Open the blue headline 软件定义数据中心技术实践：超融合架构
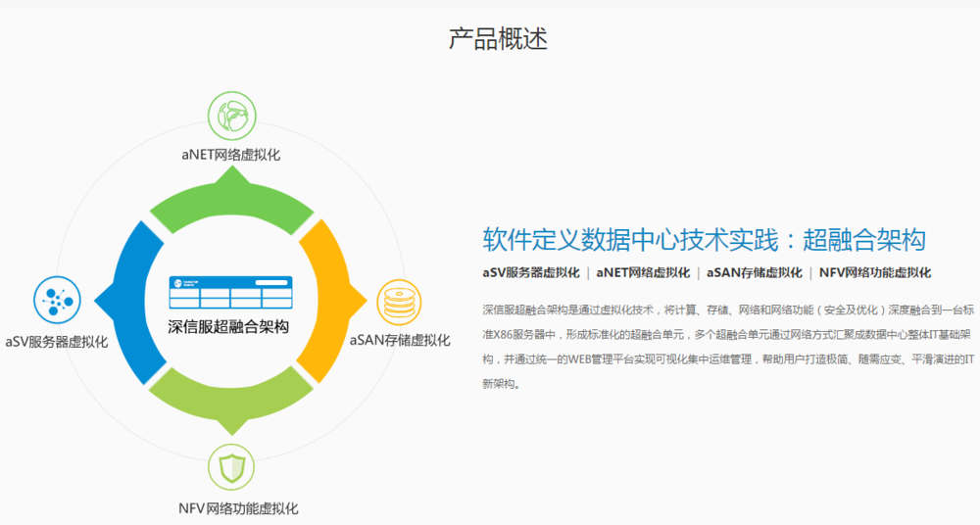The height and width of the screenshot is (525, 980). click(x=704, y=239)
